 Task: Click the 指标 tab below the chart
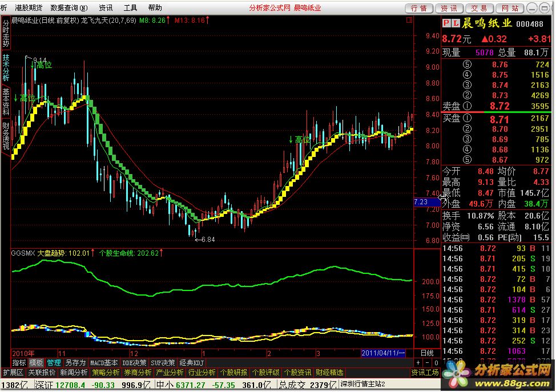[x=19, y=363]
